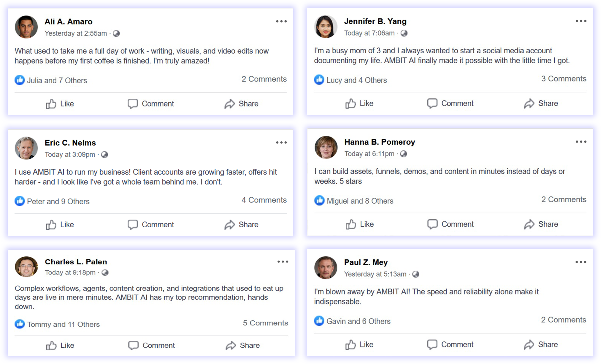
Task: Like Ali A. Amaro's post
Action: pos(60,104)
